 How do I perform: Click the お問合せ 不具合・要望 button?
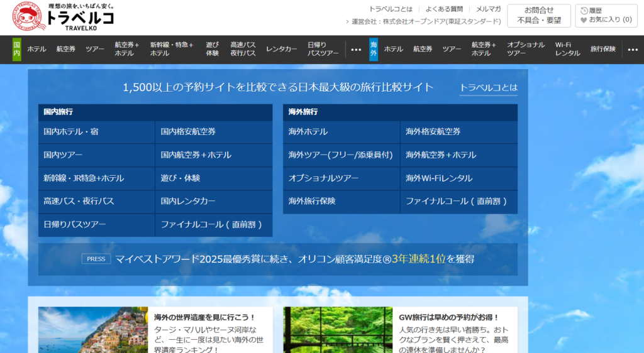539,16
